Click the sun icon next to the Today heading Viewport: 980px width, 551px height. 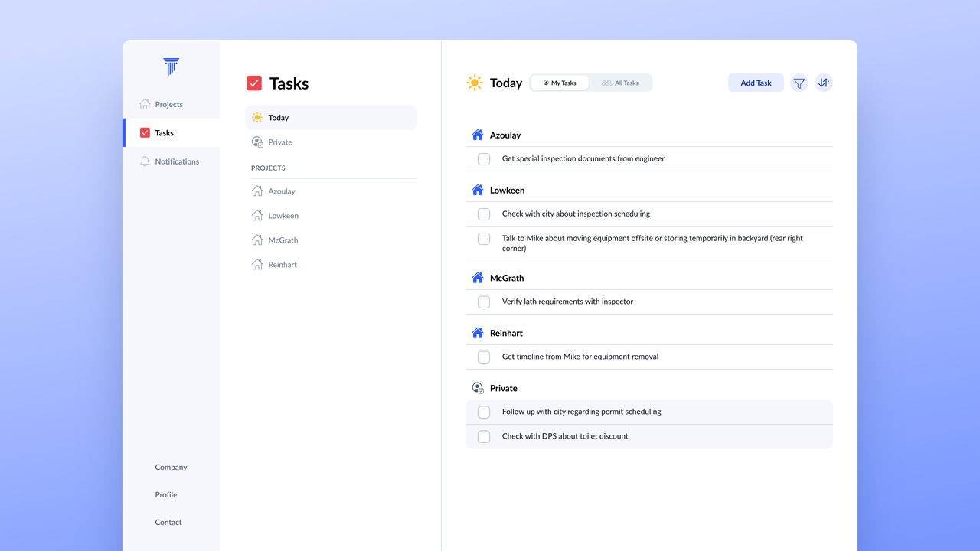tap(475, 83)
